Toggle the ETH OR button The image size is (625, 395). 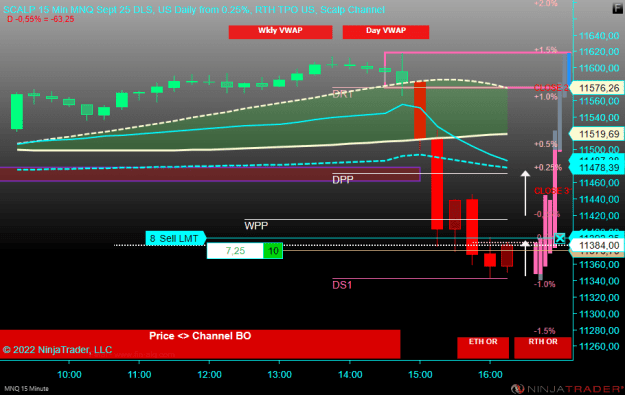tap(483, 348)
